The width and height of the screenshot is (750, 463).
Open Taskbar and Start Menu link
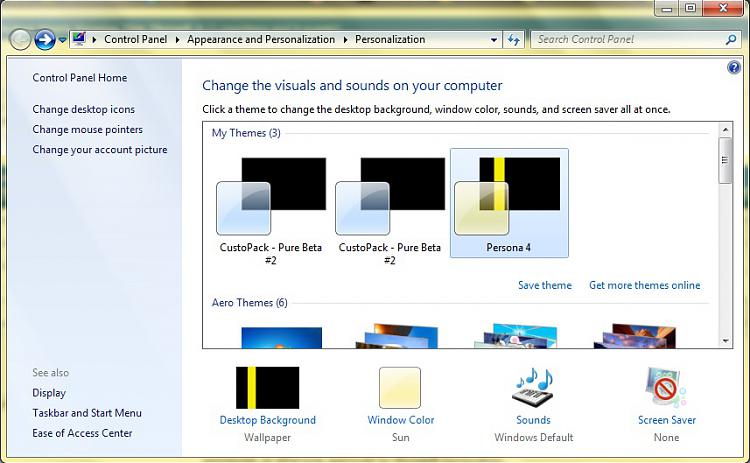tap(87, 413)
